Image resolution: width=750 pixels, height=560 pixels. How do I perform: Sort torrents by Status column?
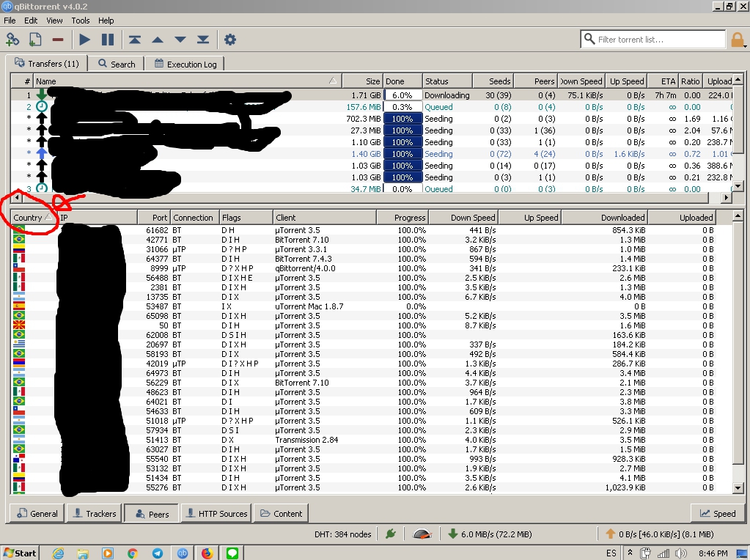coord(447,81)
